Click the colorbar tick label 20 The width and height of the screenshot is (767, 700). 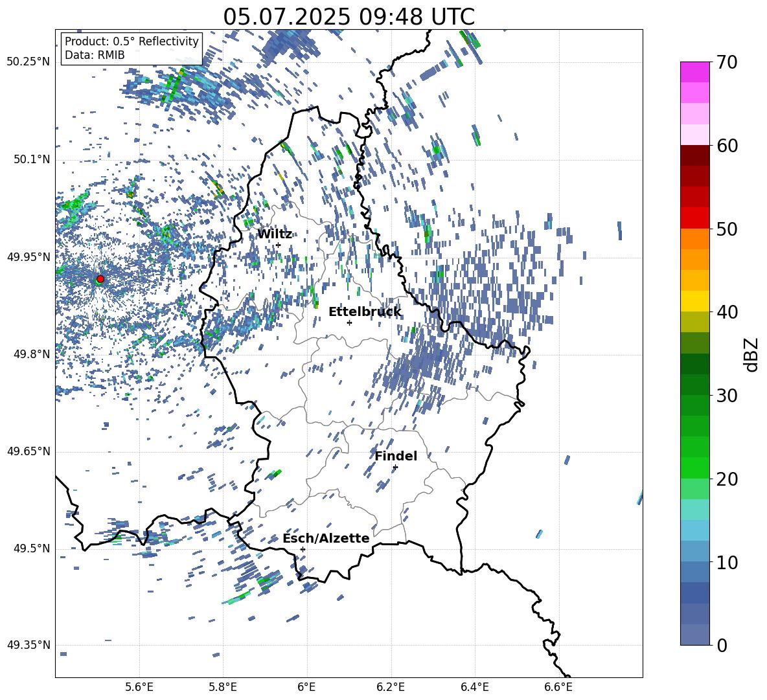coord(727,479)
